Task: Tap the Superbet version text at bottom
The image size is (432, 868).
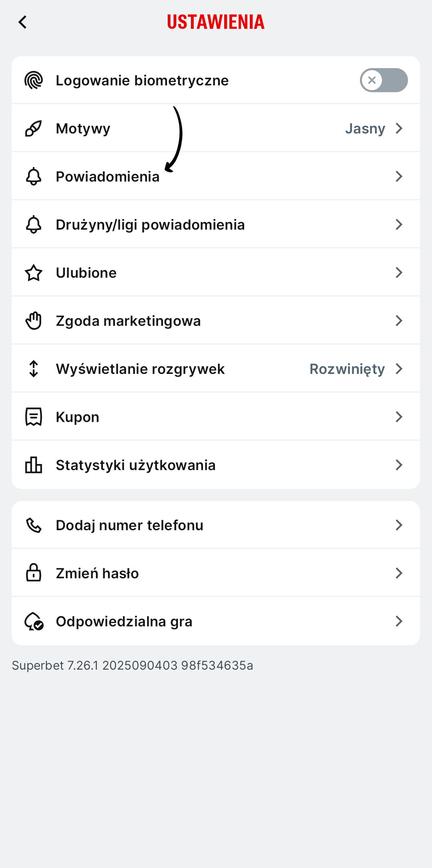Action: tap(133, 665)
